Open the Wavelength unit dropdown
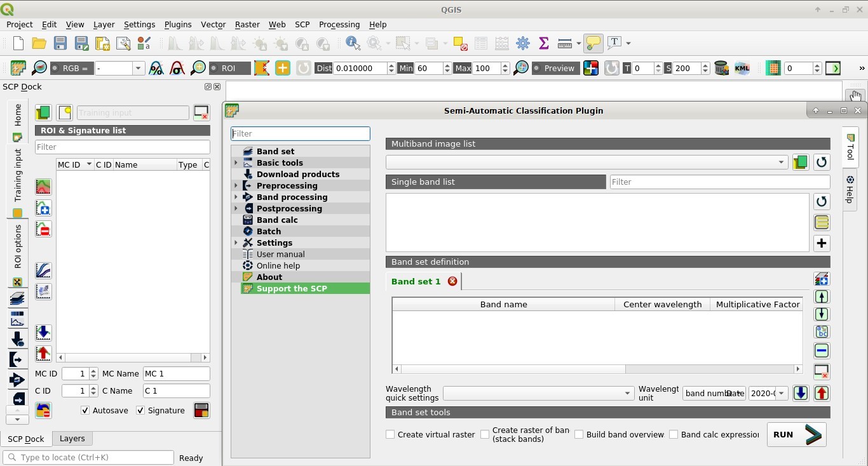 [x=714, y=394]
